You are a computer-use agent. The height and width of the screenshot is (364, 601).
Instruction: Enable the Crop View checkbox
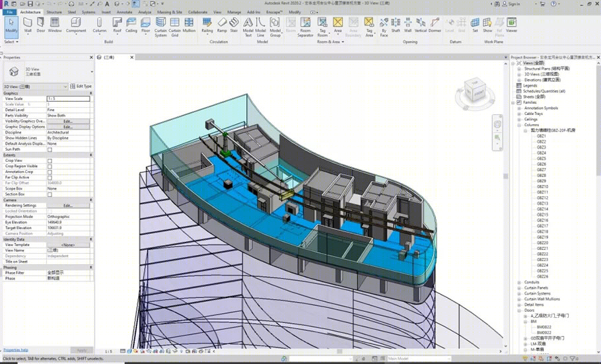[x=50, y=161]
